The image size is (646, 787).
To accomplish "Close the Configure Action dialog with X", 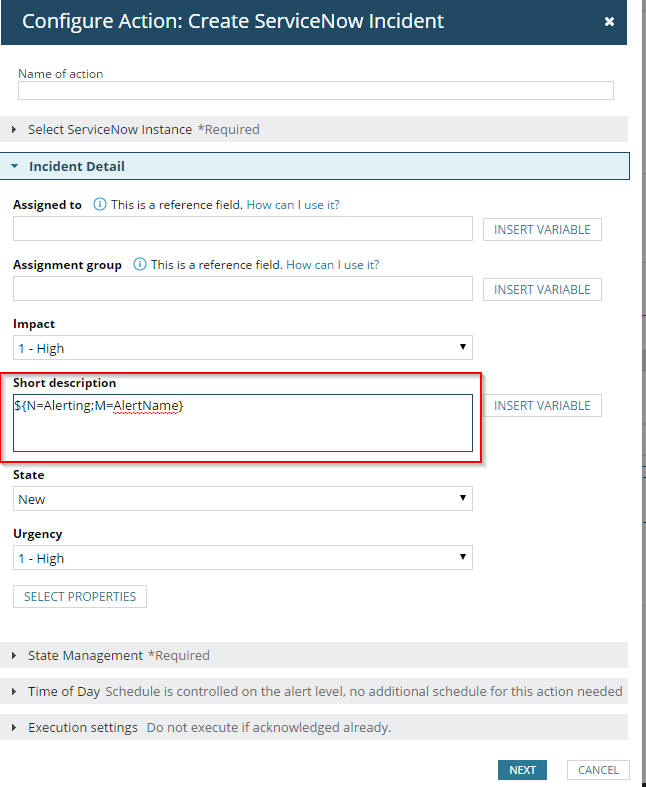I will click(609, 22).
